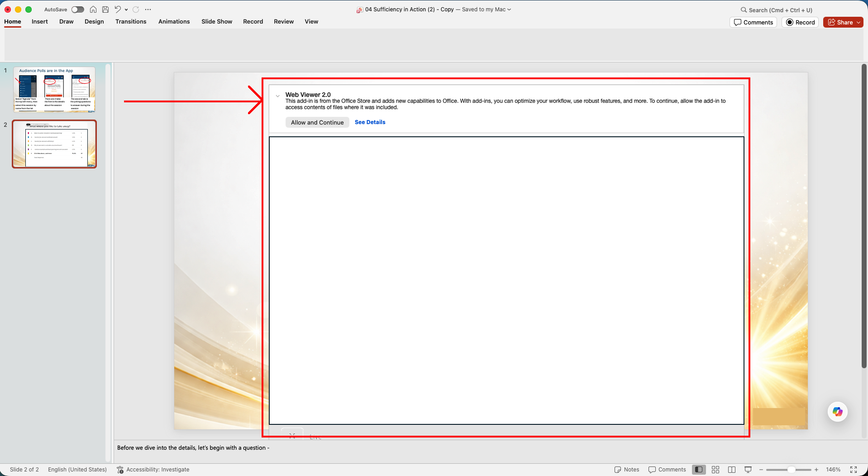Click the Copilot floating icon
This screenshot has width=868, height=476.
[x=838, y=412]
